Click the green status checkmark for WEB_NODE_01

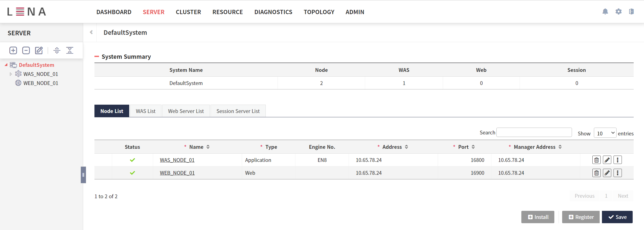click(132, 173)
